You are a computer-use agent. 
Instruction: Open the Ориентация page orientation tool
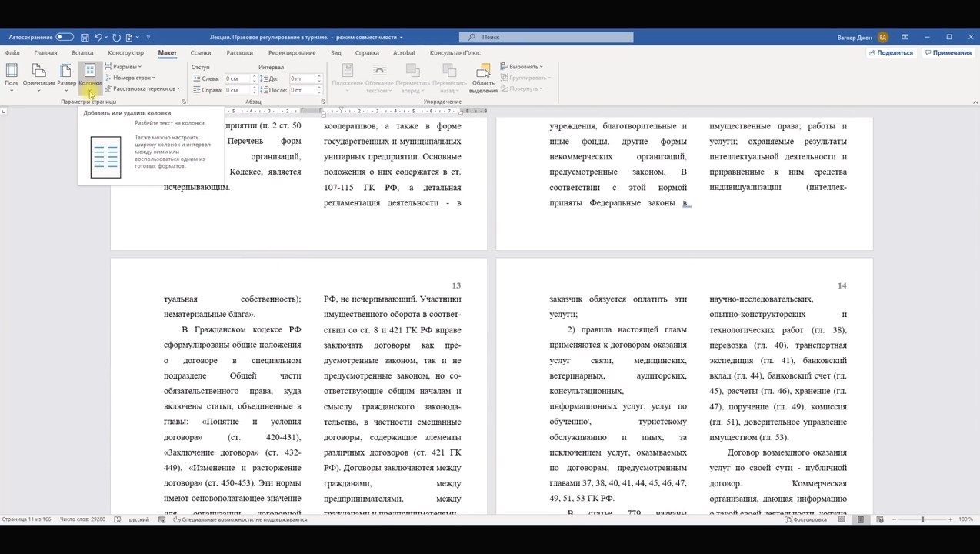pos(38,75)
